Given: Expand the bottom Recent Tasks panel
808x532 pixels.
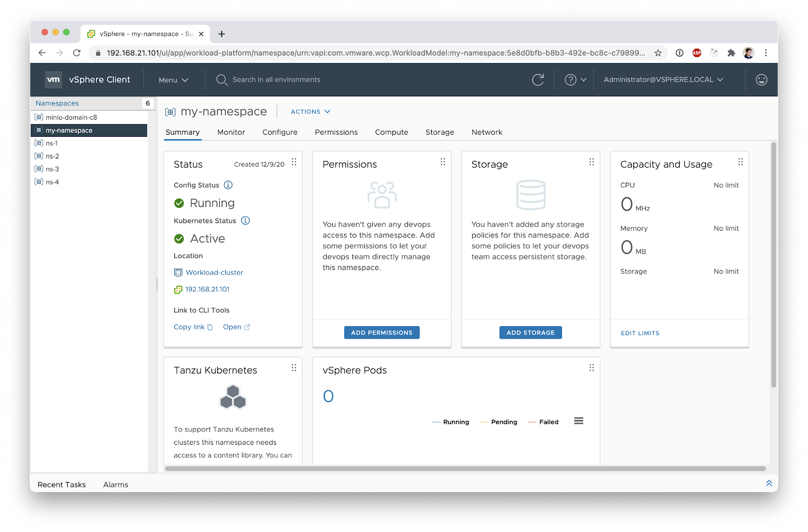Looking at the screenshot, I should coord(769,484).
